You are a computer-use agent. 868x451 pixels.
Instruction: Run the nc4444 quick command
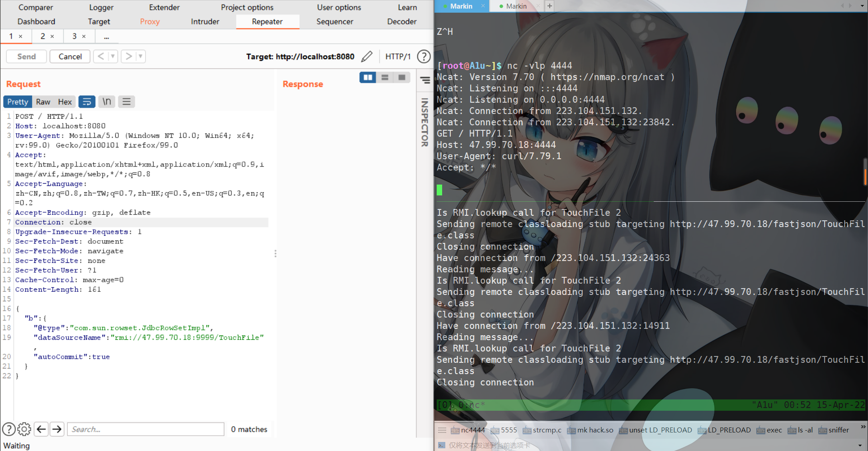point(468,430)
